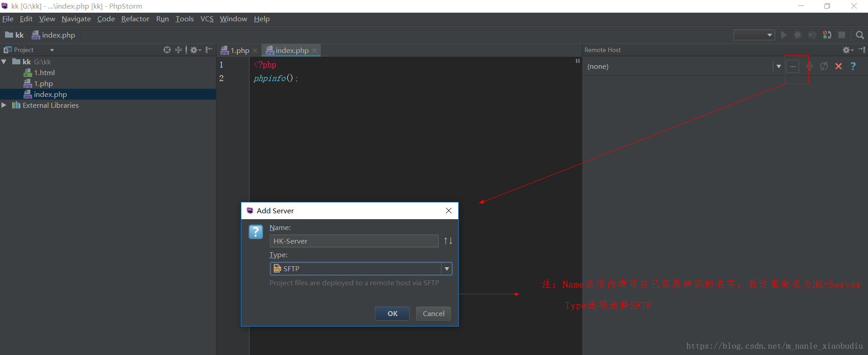The height and width of the screenshot is (355, 868).
Task: Click the Project view icon in panel header
Action: click(x=8, y=50)
